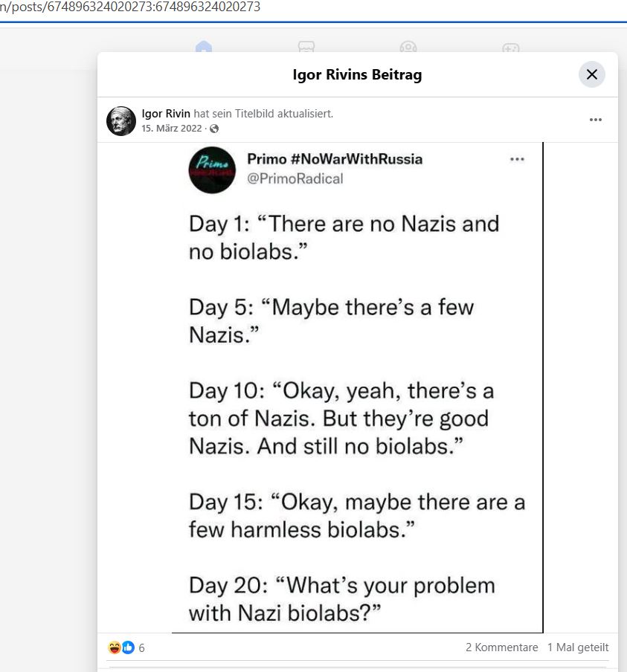The height and width of the screenshot is (672, 627).
Task: Click the Primo tweet profile picture
Action: [x=212, y=169]
